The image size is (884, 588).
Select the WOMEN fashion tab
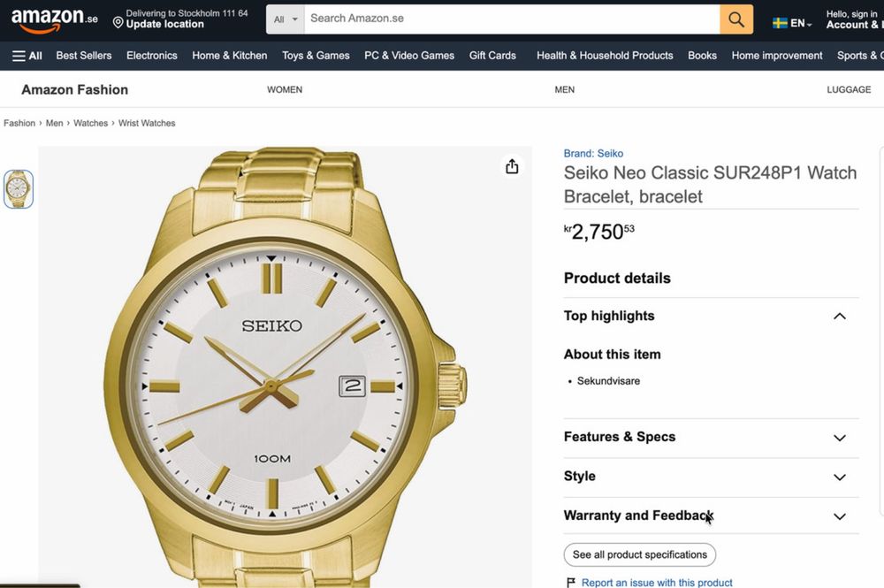pos(285,90)
